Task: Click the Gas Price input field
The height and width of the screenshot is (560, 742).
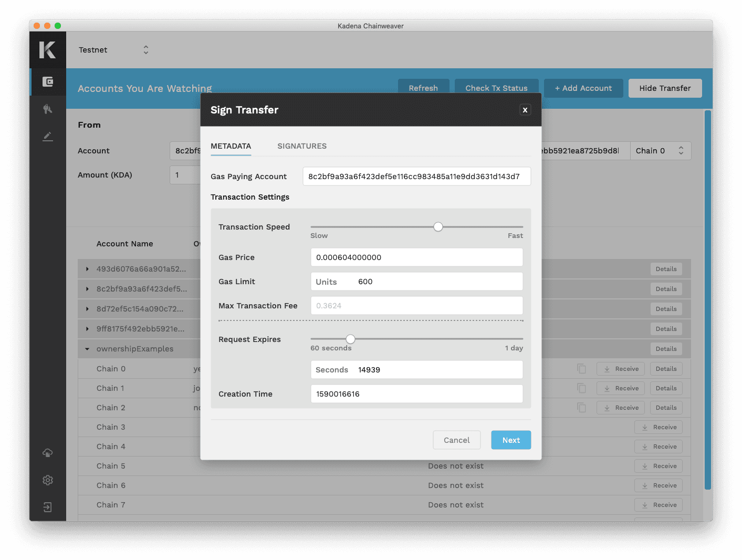Action: point(416,257)
